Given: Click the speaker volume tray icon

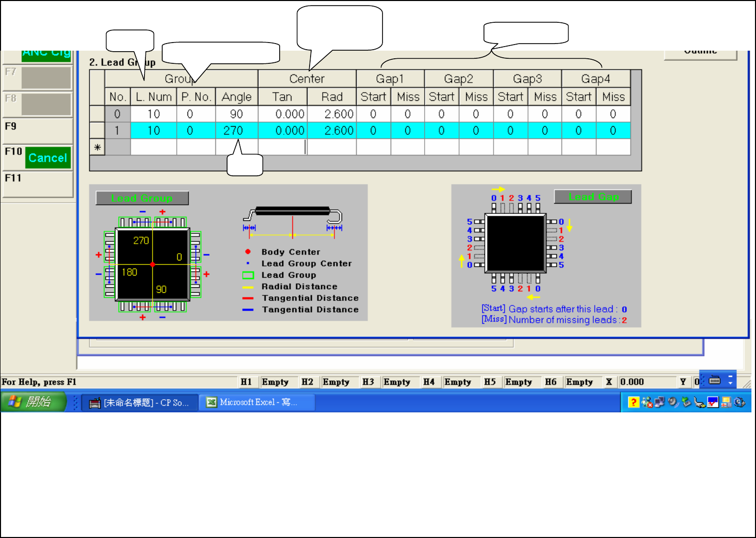Looking at the screenshot, I should [x=673, y=402].
